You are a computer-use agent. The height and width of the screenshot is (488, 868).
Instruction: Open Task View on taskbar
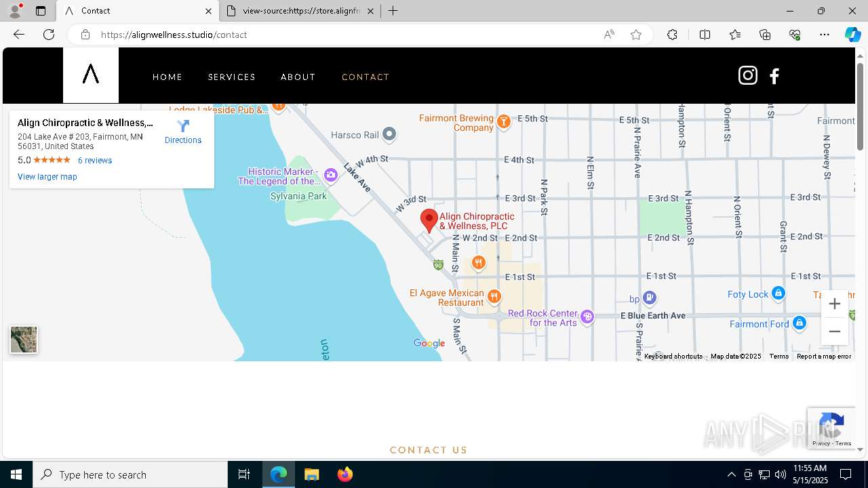tap(244, 474)
